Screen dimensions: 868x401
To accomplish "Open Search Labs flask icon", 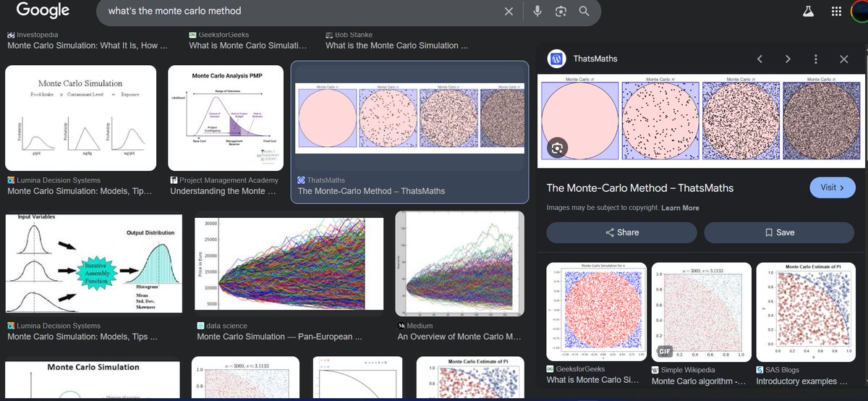I will coord(808,12).
